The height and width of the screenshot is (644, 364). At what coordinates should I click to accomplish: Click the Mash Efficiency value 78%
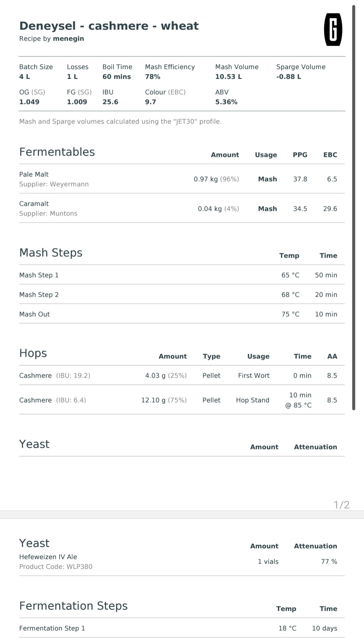(x=153, y=76)
